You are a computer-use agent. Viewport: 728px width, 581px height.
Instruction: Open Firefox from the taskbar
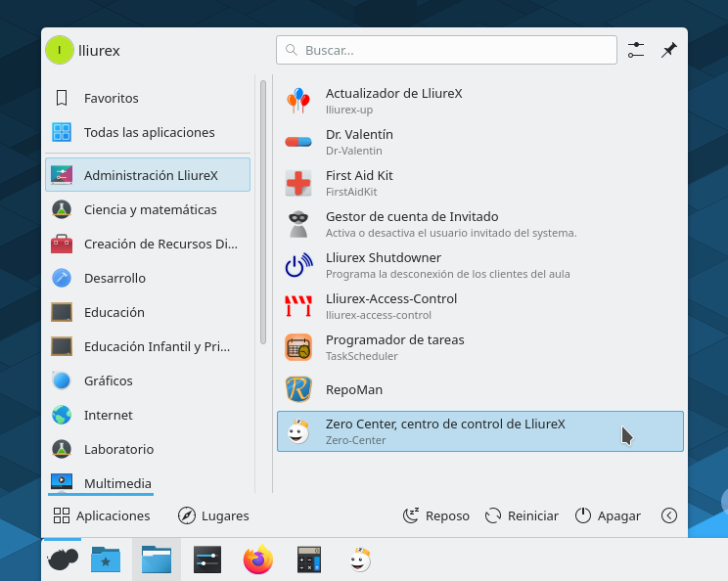pyautogui.click(x=258, y=559)
